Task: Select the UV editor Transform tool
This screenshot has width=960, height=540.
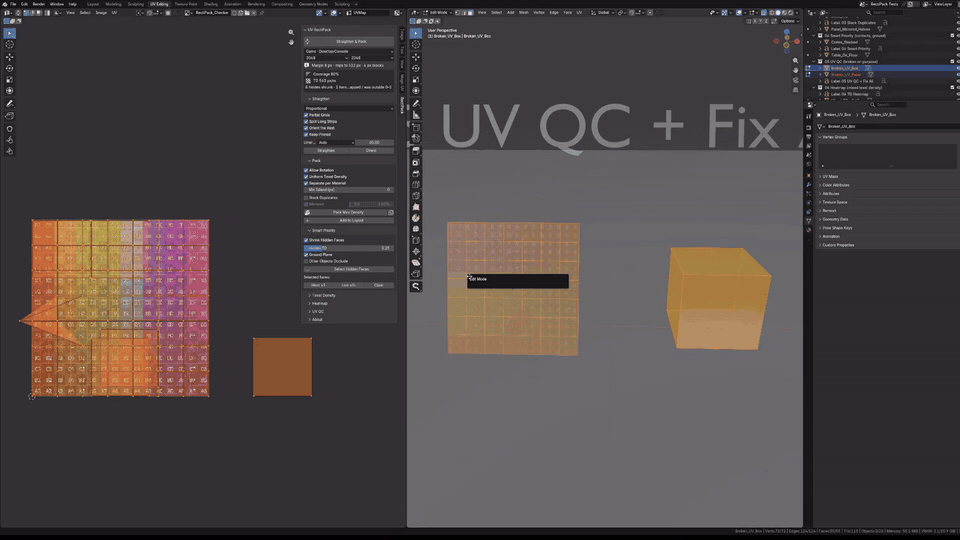Action: 9,91
